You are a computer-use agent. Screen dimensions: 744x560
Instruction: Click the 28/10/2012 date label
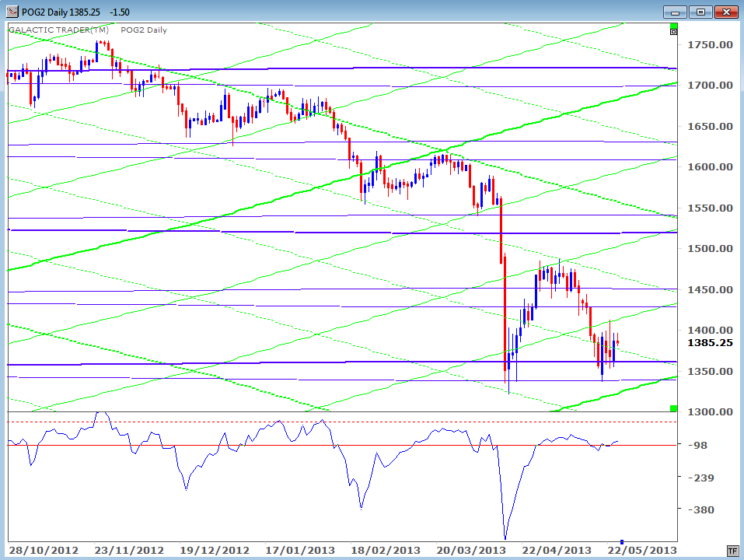[x=44, y=551]
